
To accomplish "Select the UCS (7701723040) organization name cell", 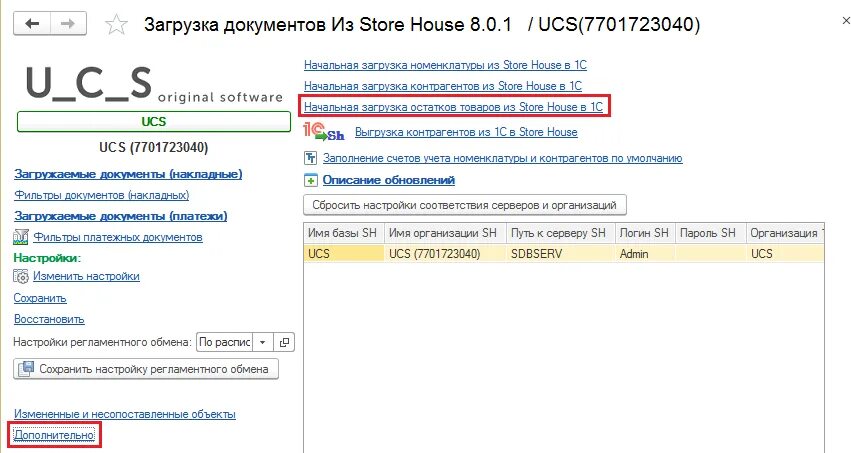I will (x=444, y=253).
